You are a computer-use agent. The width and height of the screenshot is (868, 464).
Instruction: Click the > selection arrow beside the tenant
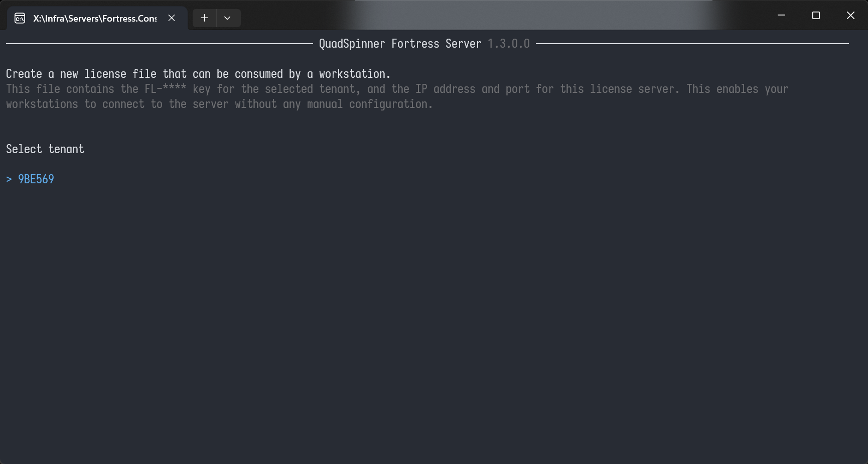(x=9, y=179)
